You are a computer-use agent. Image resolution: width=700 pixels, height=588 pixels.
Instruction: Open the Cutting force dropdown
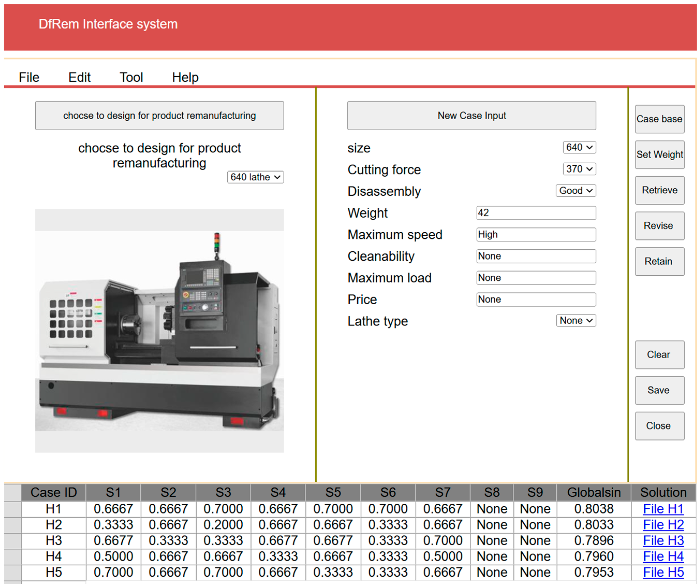coord(579,169)
